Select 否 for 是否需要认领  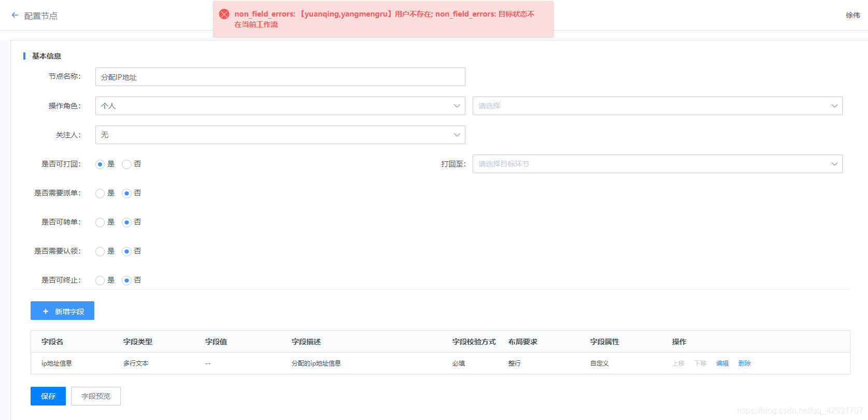click(126, 251)
